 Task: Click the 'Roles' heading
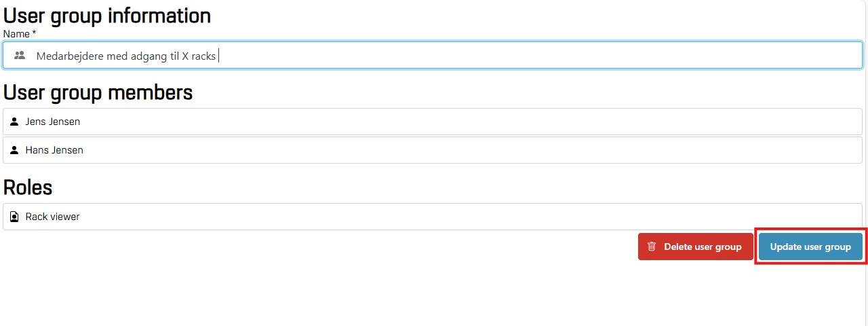click(x=28, y=187)
